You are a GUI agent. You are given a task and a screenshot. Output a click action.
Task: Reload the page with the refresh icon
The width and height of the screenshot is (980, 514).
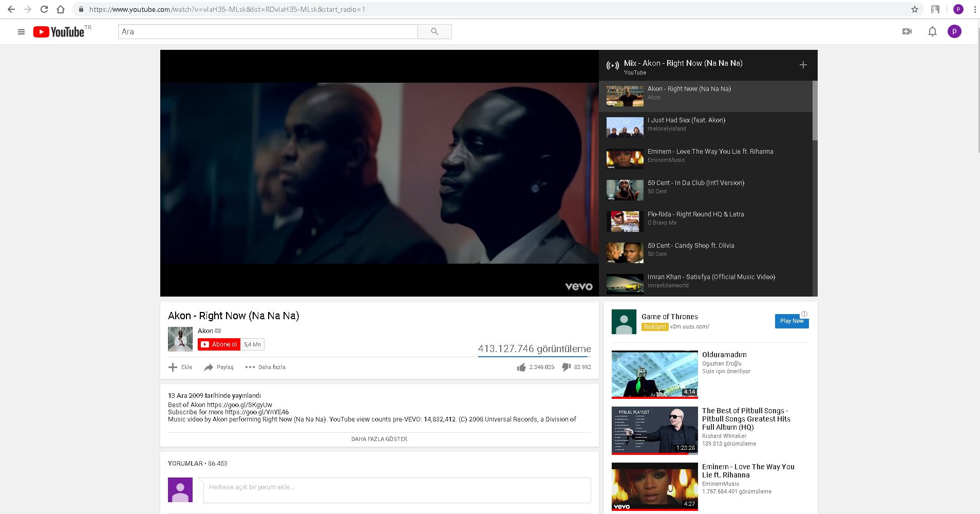(x=44, y=9)
